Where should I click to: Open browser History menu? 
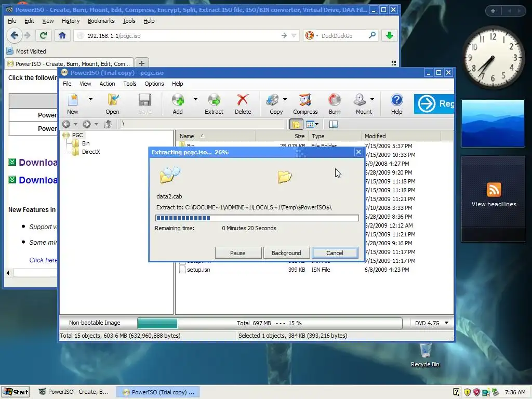pos(71,21)
